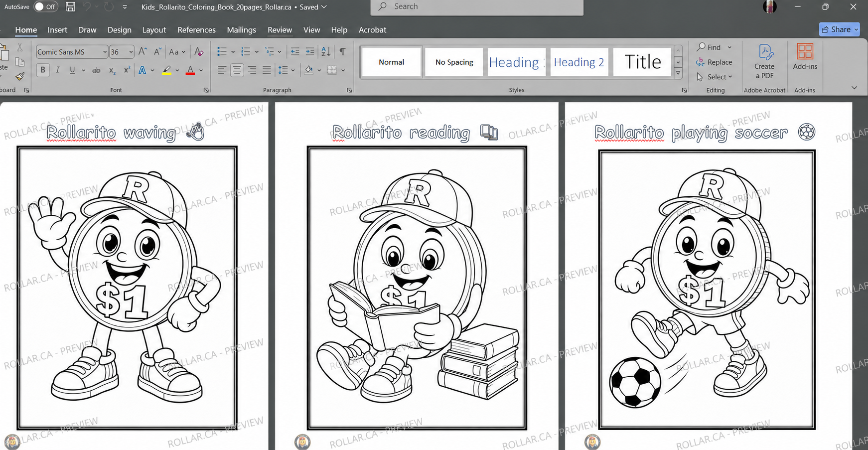
Task: Select the Normal style
Action: click(x=392, y=62)
